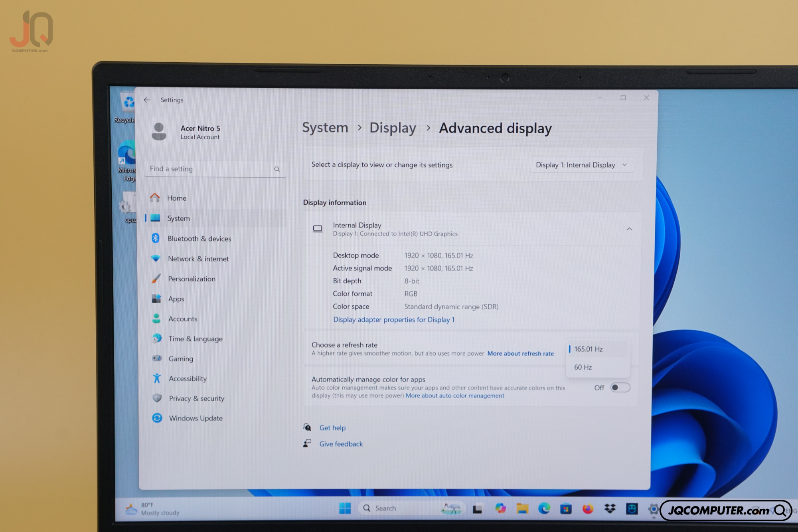Screen dimensions: 798x532
Task: Click More about refresh rate link
Action: tap(521, 353)
